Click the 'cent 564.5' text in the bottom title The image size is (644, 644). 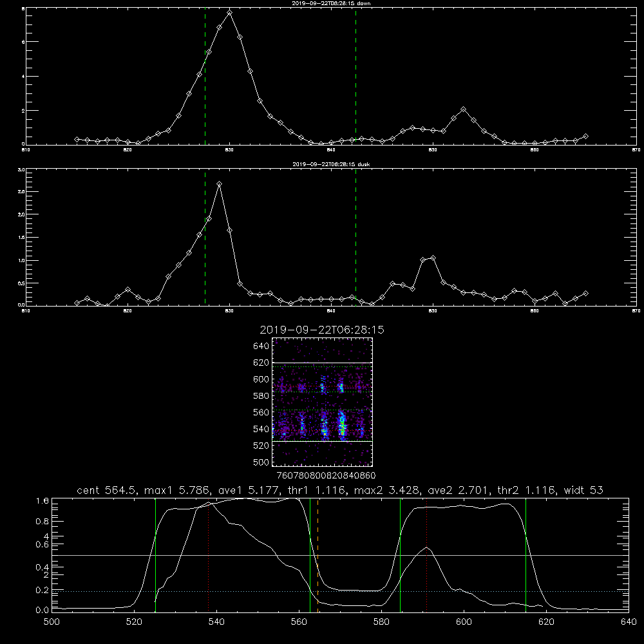tap(106, 490)
